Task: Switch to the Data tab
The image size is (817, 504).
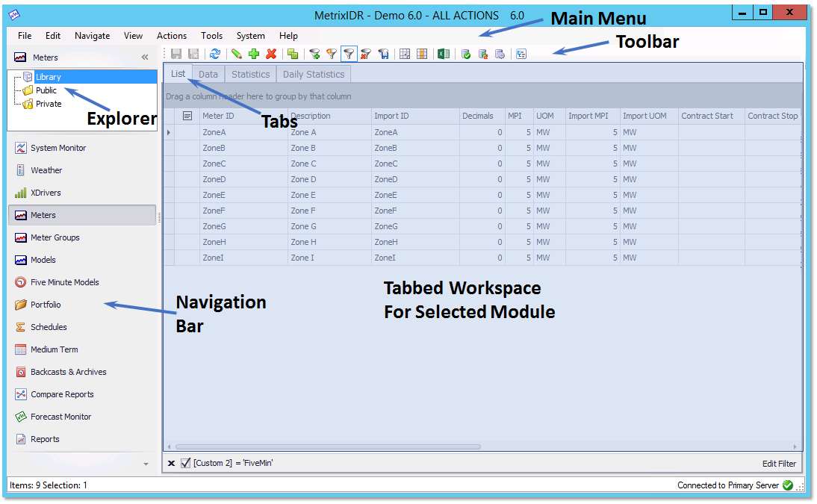Action: (208, 75)
